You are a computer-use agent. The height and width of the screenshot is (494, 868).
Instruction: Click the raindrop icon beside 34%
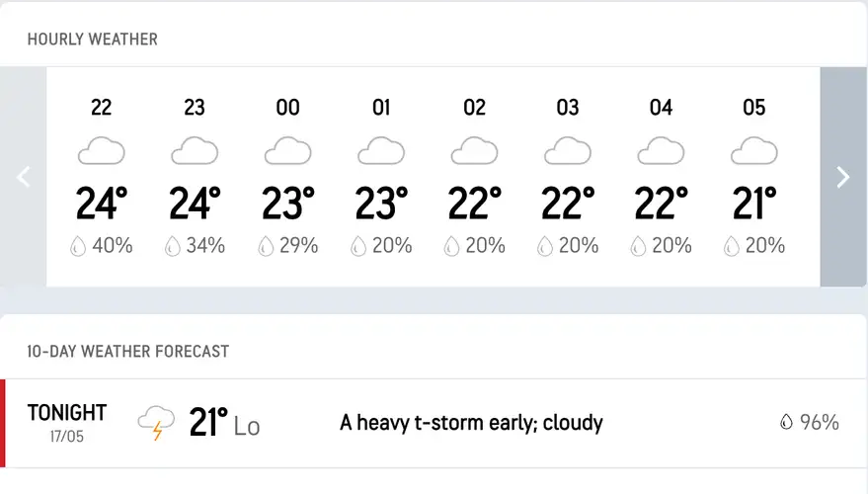172,246
